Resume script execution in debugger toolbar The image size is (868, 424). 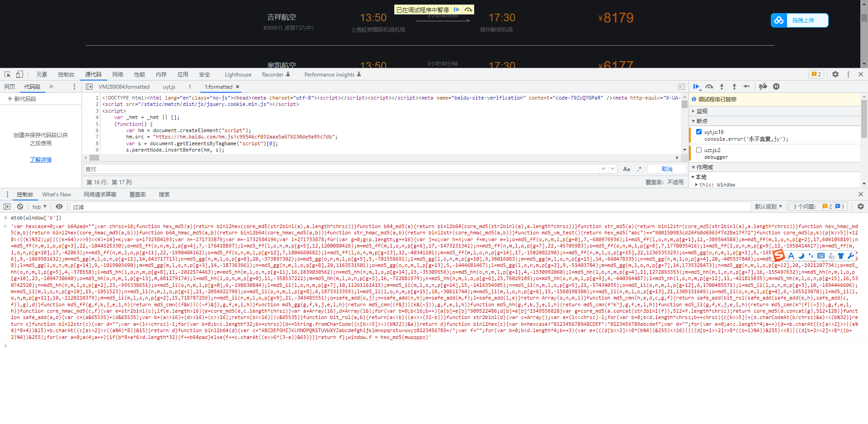pos(696,86)
